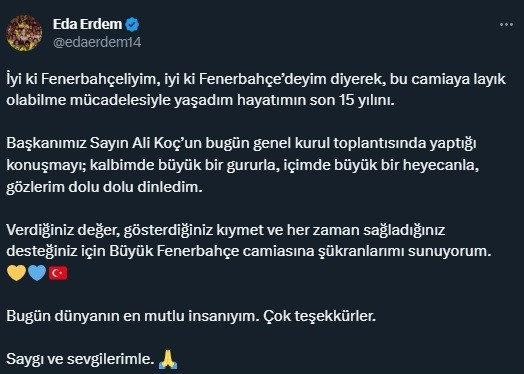Click the line beginning "İyi ki Fenerbahçeliyim"
This screenshot has width=524, height=374.
(256, 80)
